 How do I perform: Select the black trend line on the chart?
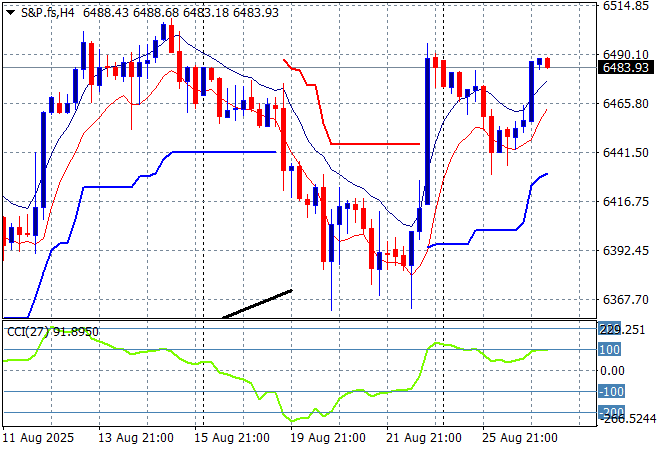pyautogui.click(x=258, y=304)
